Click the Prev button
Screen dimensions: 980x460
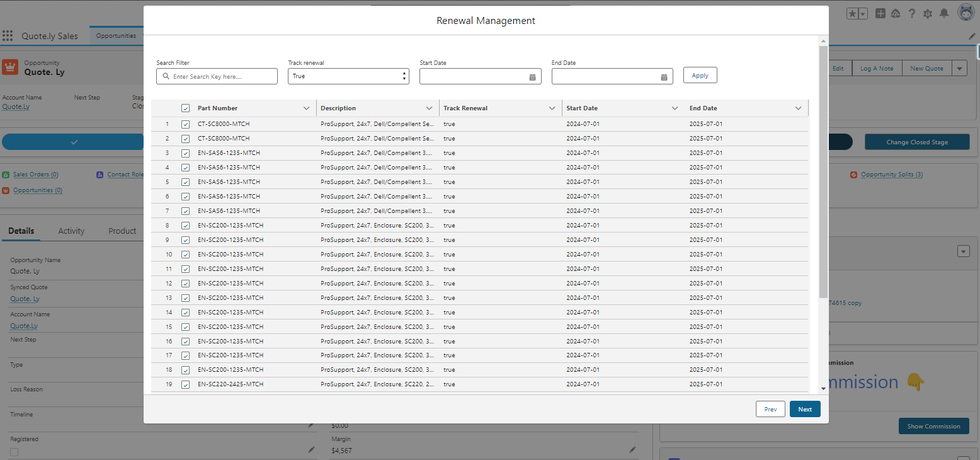point(770,409)
